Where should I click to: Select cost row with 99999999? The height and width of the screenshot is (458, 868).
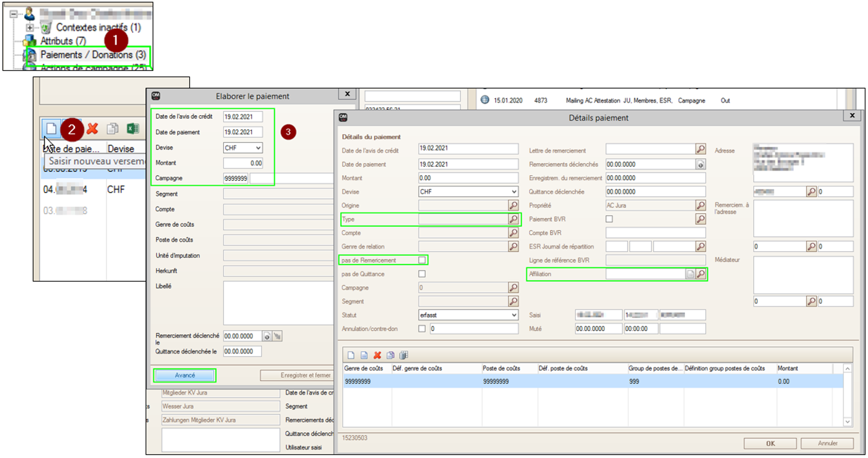click(593, 381)
